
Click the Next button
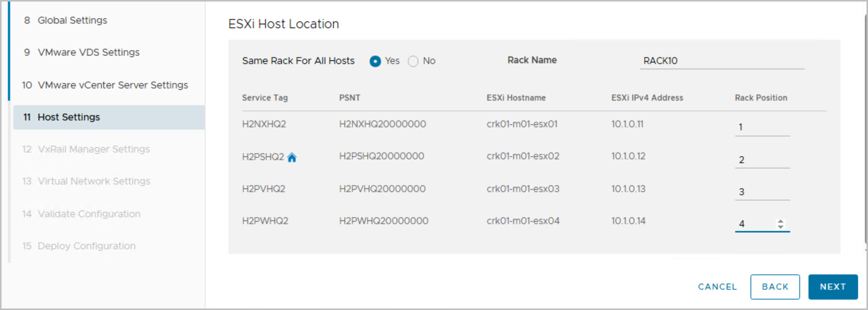click(832, 287)
